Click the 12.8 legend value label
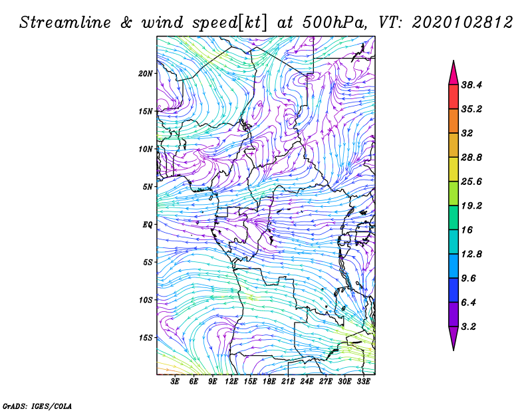Screen dimensions: 532x411 click(x=471, y=254)
